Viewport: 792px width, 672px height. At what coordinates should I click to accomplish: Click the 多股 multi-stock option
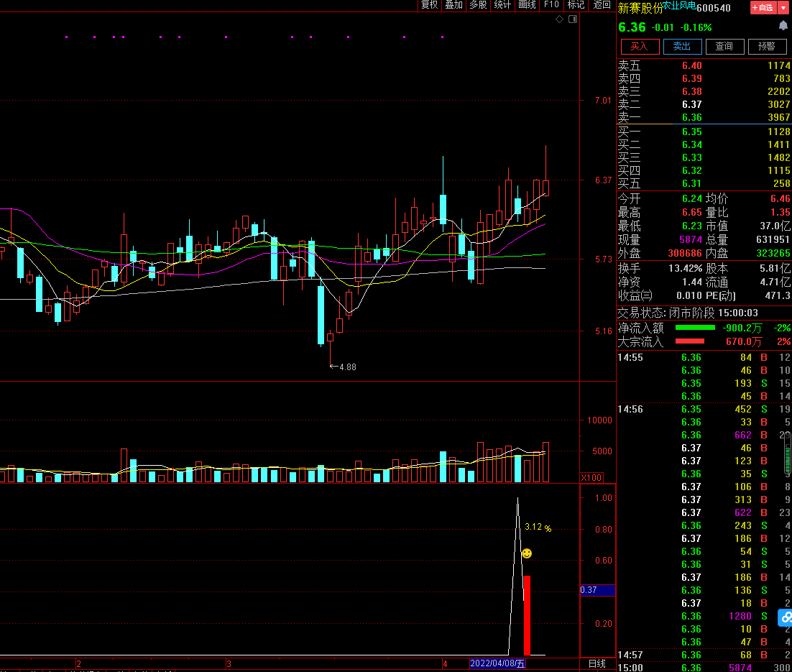point(478,5)
